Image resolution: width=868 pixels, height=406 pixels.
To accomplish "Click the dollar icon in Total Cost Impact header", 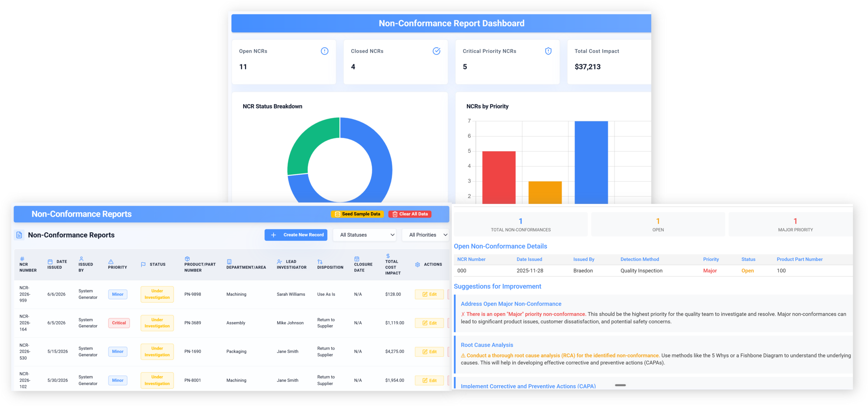I will pos(388,256).
